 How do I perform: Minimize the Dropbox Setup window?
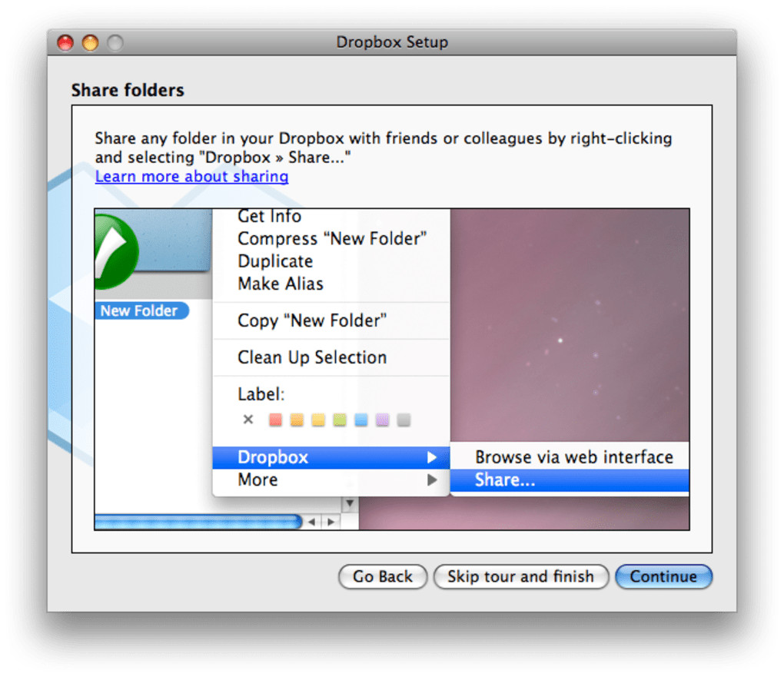click(90, 42)
